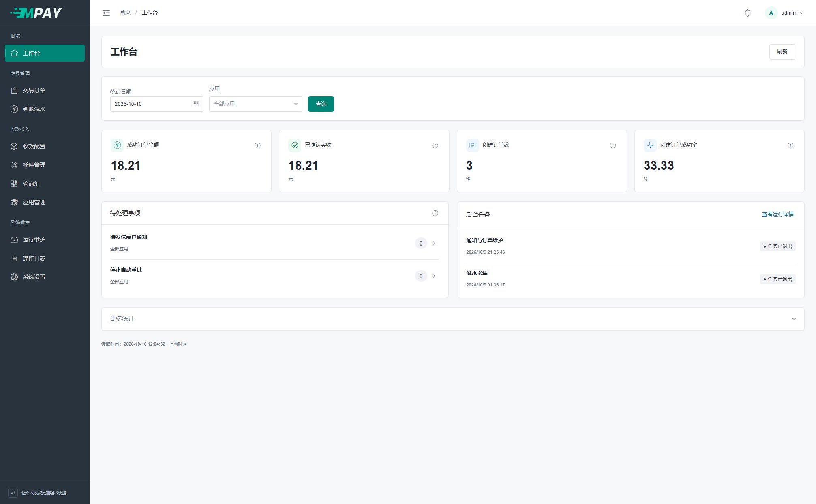Click the checkmark icon on 已确认实收 card
816x504 pixels.
pyautogui.click(x=295, y=145)
